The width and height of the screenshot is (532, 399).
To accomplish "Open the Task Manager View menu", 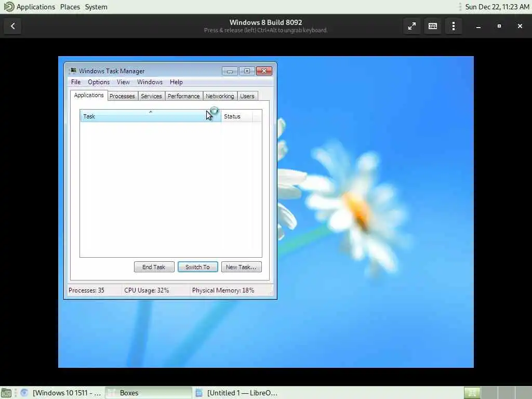I will [123, 82].
